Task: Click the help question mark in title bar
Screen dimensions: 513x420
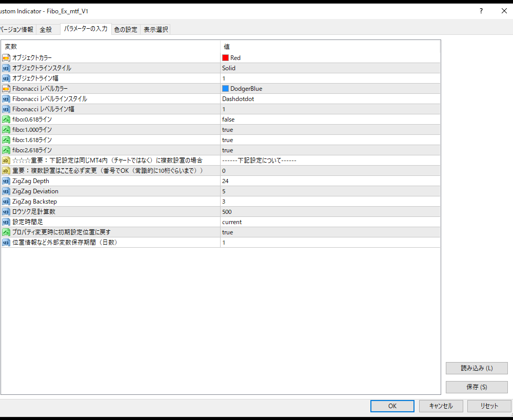Action: (481, 11)
